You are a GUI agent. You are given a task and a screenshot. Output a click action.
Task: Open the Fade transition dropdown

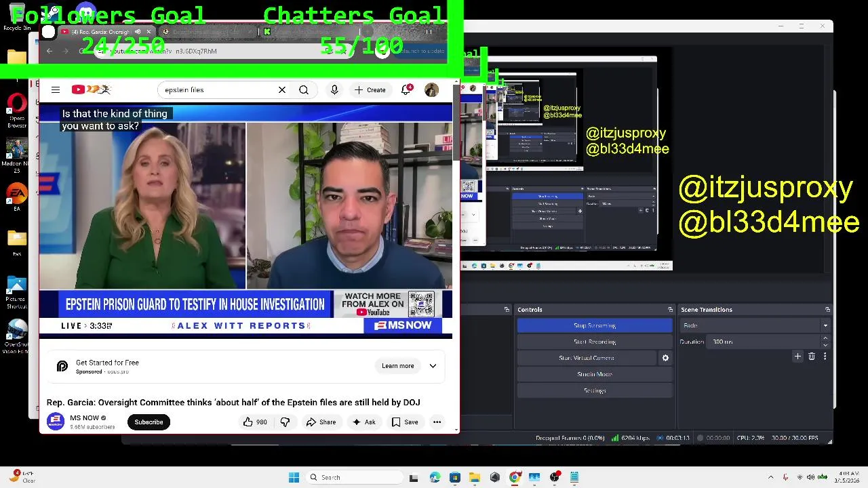pos(755,325)
